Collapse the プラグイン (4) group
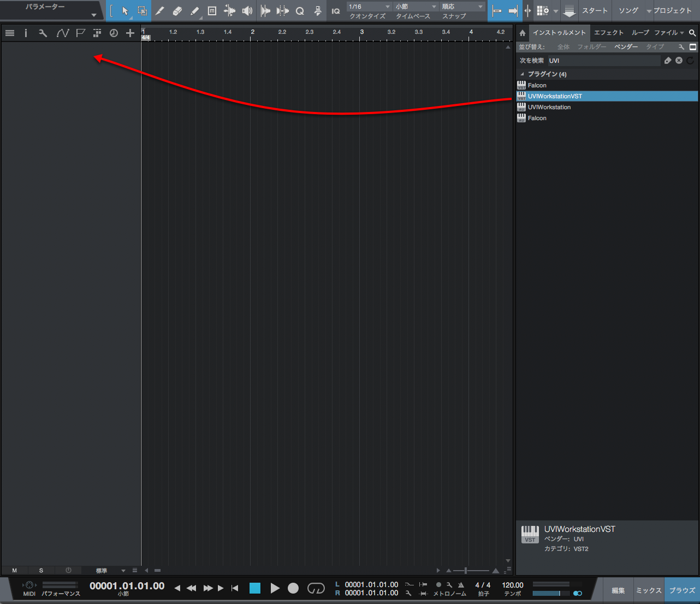 [522, 74]
